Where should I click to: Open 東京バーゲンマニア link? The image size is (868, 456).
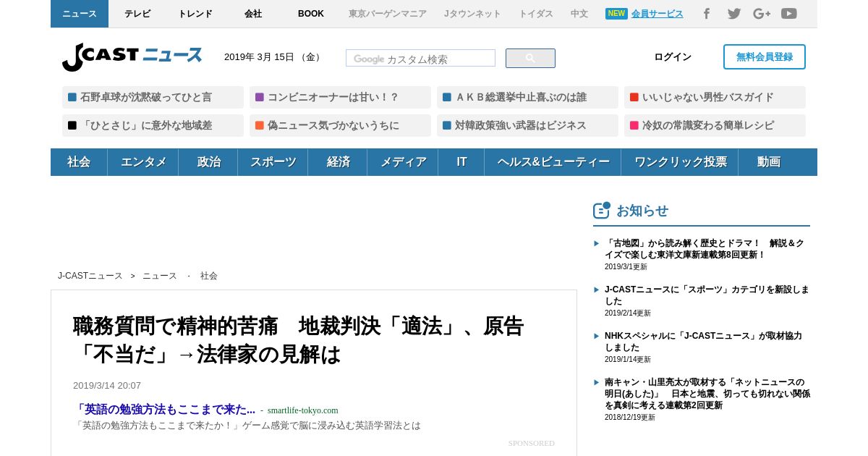tap(388, 14)
